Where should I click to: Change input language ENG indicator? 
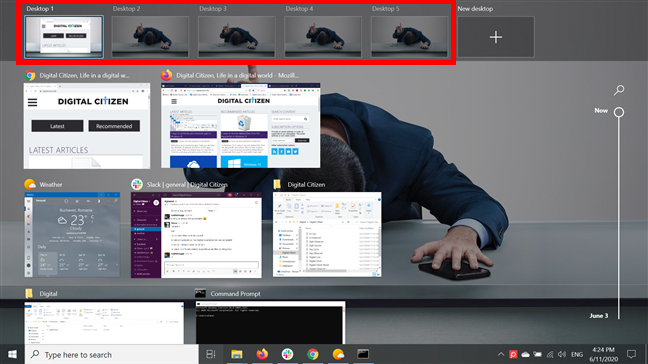577,354
